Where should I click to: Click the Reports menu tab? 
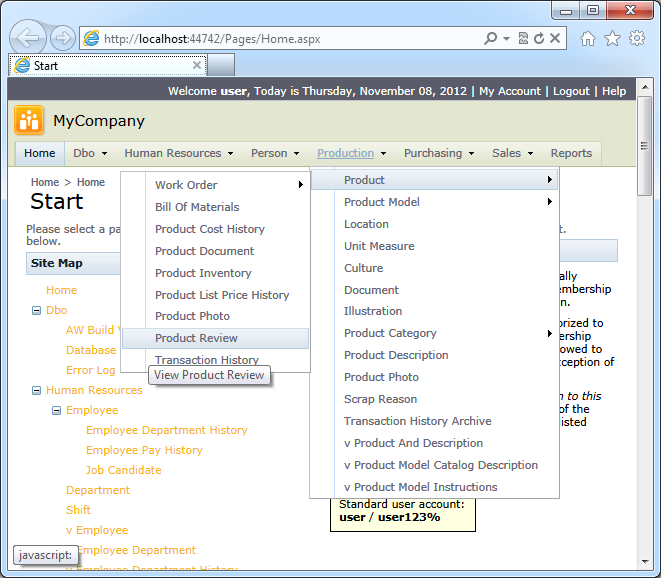[x=571, y=153]
